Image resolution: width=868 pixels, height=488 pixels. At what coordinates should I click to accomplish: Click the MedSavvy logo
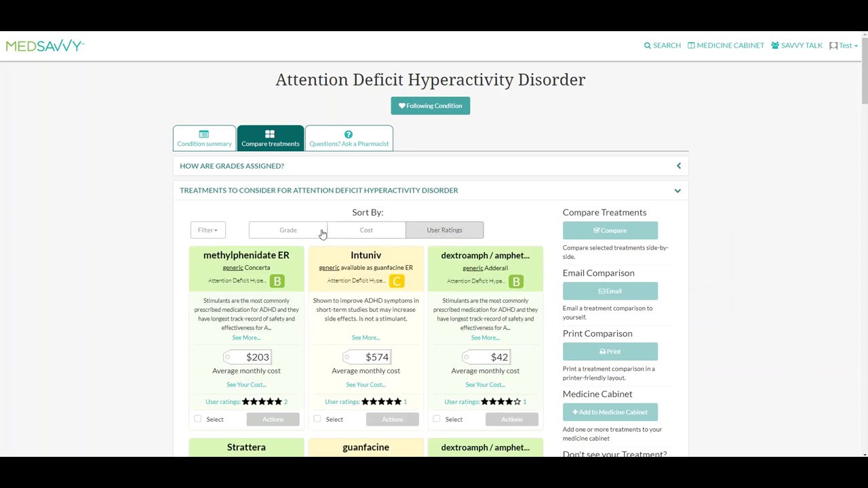pyautogui.click(x=45, y=45)
